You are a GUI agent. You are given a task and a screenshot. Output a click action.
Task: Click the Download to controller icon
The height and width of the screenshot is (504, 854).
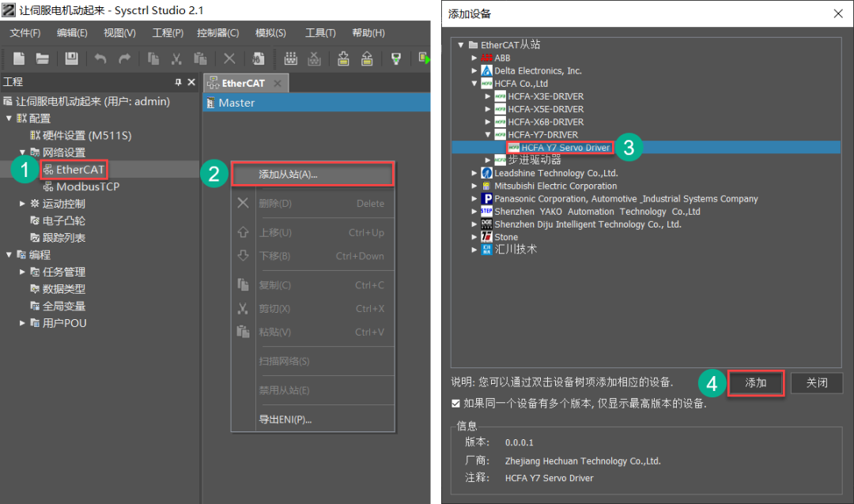coord(343,58)
